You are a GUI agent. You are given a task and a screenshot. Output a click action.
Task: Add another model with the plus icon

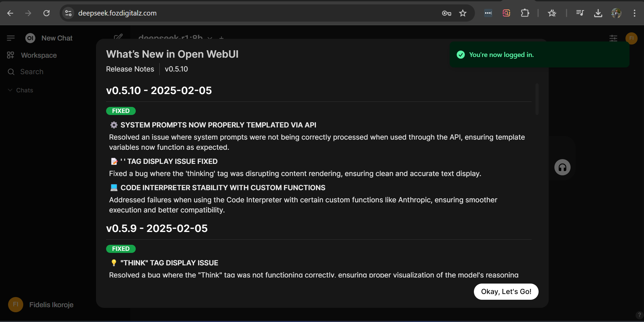point(221,38)
